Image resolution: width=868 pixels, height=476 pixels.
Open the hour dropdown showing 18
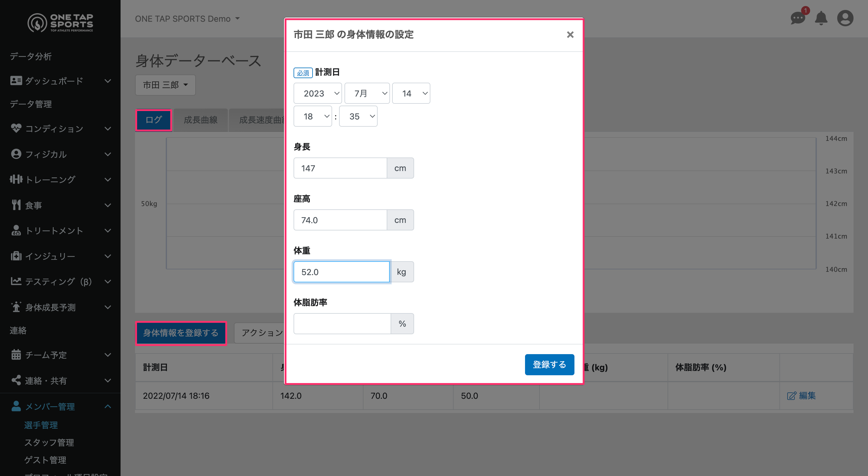pos(312,116)
